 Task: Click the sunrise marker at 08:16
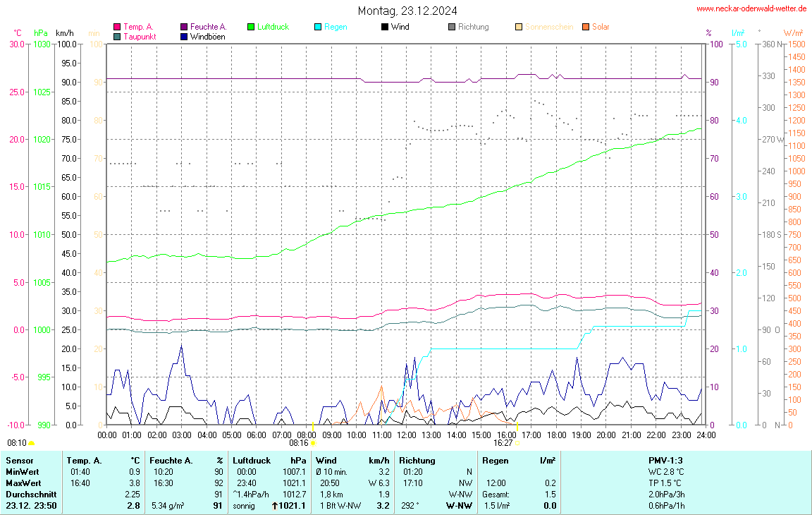pyautogui.click(x=313, y=443)
